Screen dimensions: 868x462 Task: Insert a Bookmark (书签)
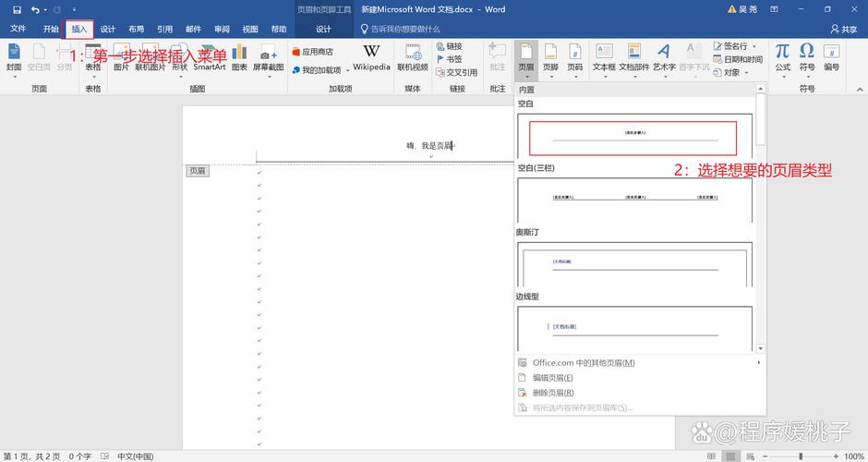coord(449,59)
